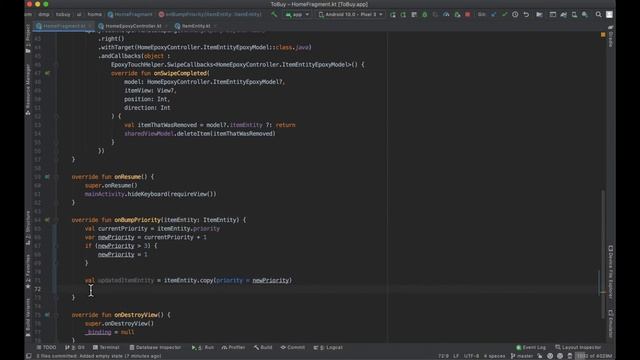Open the Event Log

[531, 347]
